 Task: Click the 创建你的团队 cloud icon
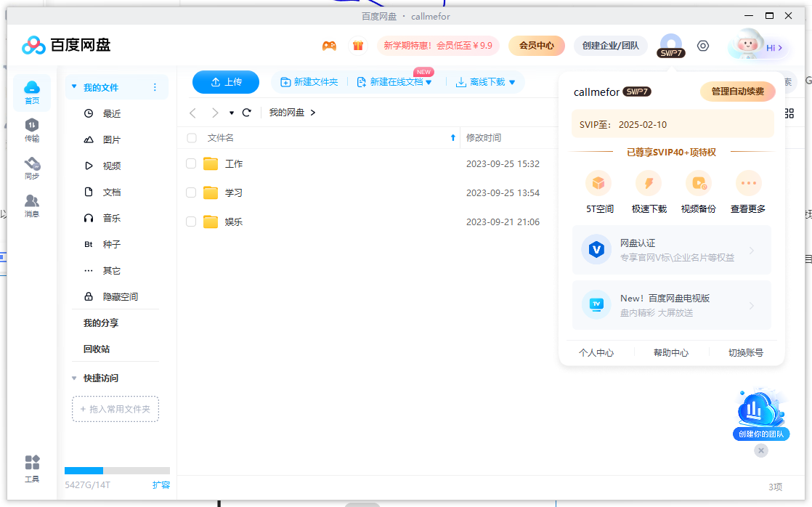coord(760,414)
